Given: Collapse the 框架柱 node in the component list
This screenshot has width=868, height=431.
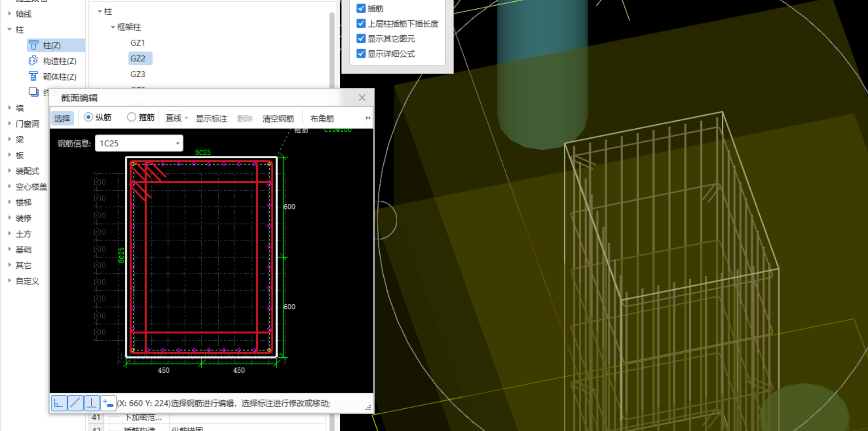Looking at the screenshot, I should coord(113,27).
